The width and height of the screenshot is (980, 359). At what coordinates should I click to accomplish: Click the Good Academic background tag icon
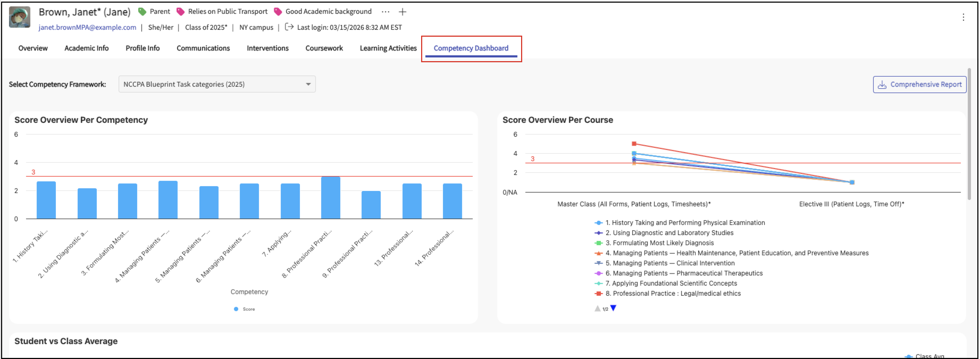tap(278, 12)
